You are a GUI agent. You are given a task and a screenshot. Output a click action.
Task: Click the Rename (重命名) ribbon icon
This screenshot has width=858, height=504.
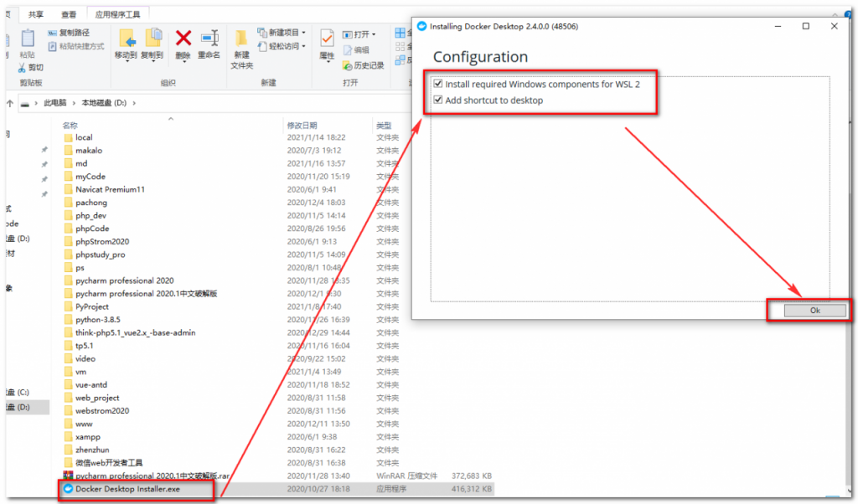(209, 38)
